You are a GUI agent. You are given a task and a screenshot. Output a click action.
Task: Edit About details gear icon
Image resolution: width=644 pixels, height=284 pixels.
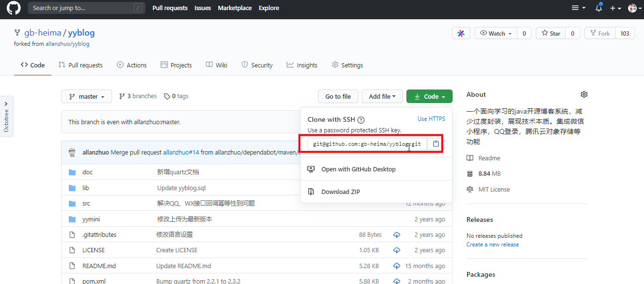pyautogui.click(x=584, y=94)
